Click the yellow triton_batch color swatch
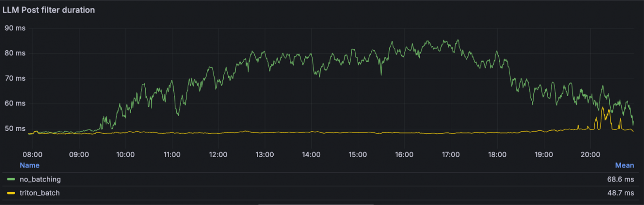The width and height of the screenshot is (644, 205). (11, 193)
